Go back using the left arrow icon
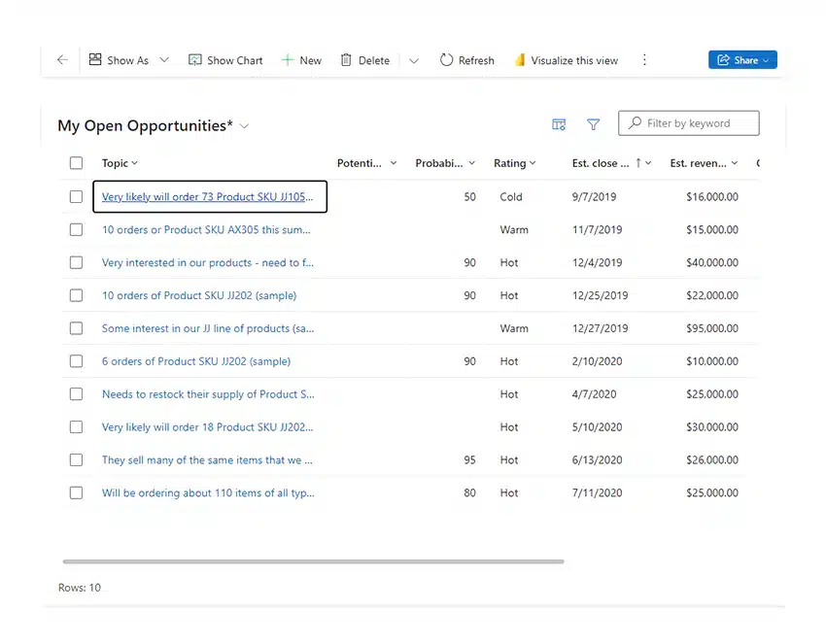826x644 pixels. (63, 60)
